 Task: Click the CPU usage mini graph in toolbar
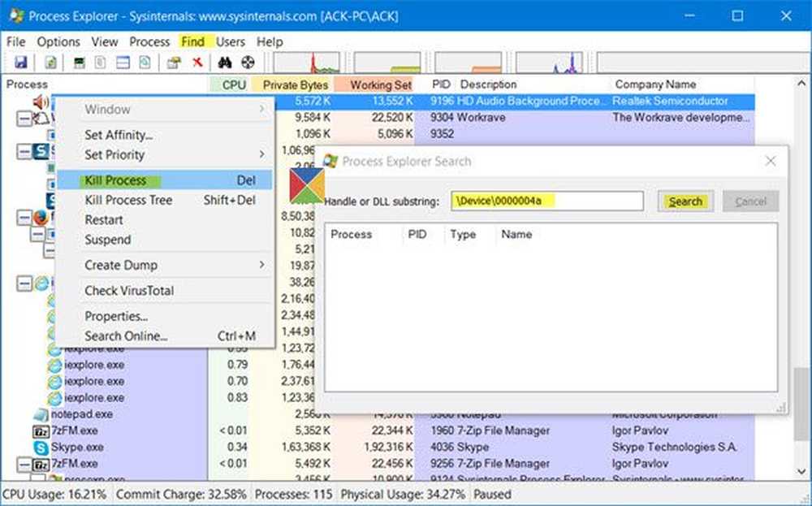(x=307, y=63)
